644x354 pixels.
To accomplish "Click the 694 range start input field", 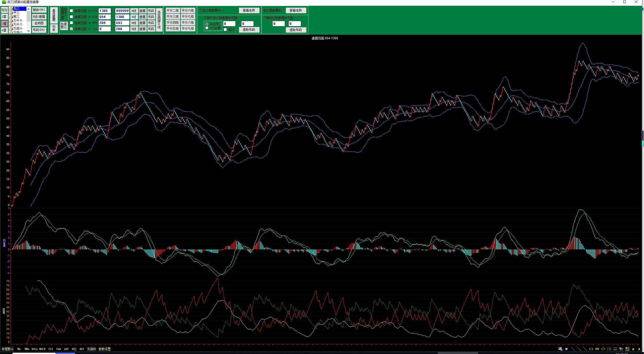I will 105,17.
